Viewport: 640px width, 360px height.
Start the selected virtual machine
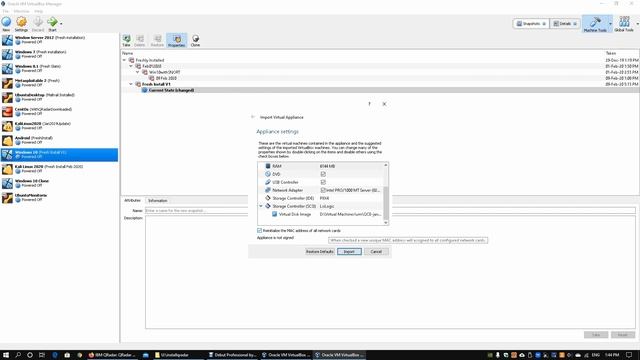(52, 24)
